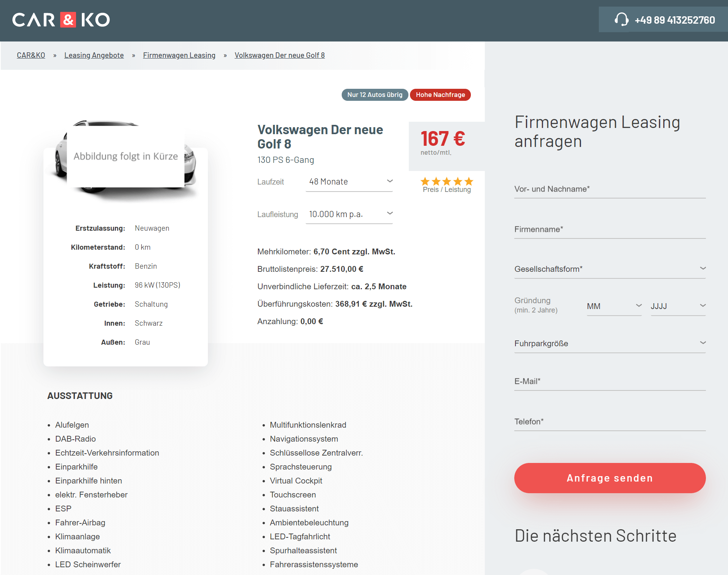This screenshot has width=728, height=575.
Task: Click the Kraftstoff Benzin value
Action: coord(146,266)
